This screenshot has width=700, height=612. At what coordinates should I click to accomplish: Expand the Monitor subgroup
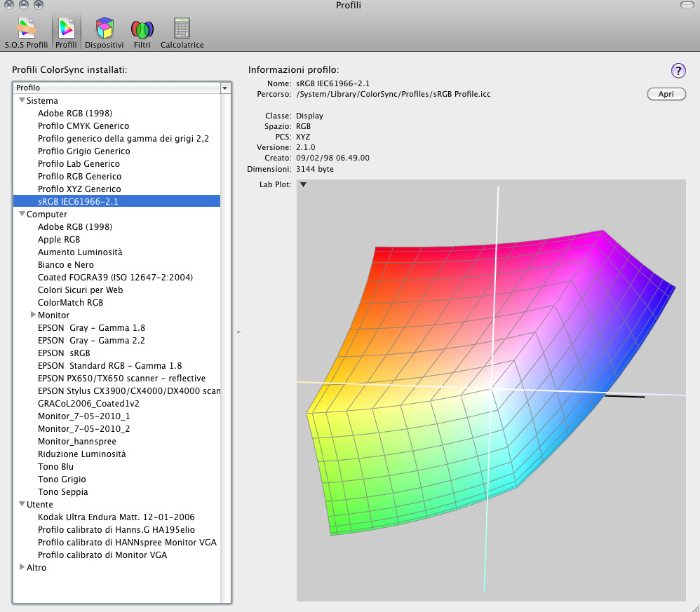click(x=33, y=315)
